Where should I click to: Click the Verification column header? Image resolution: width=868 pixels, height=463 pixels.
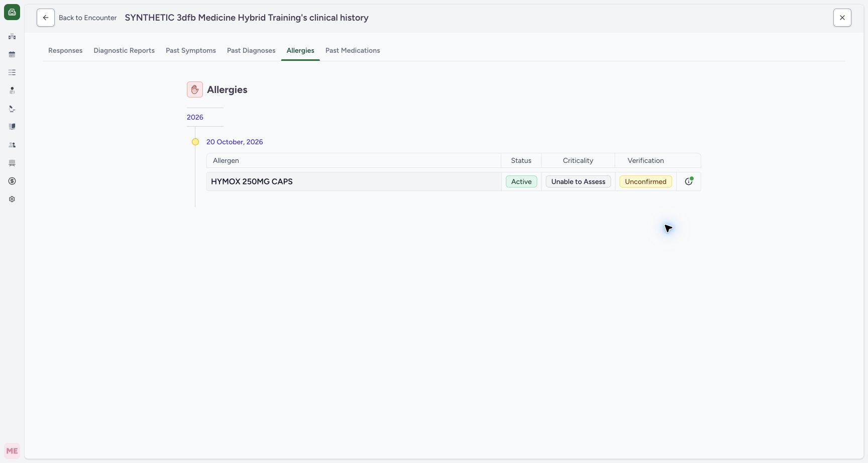pyautogui.click(x=645, y=160)
